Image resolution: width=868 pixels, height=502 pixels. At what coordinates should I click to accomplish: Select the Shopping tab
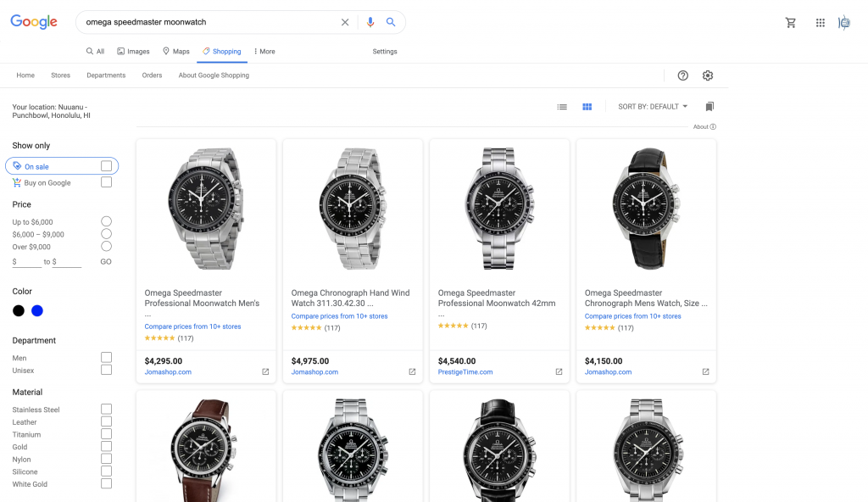(222, 52)
